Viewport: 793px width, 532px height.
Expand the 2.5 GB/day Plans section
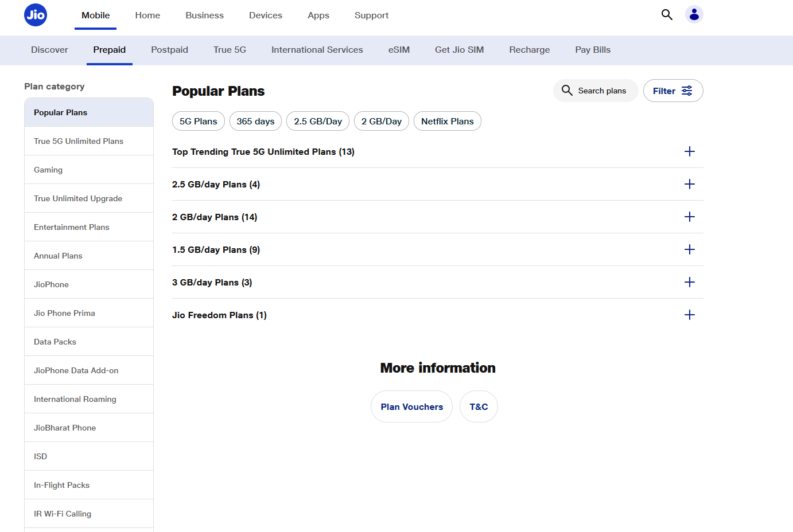click(x=690, y=184)
